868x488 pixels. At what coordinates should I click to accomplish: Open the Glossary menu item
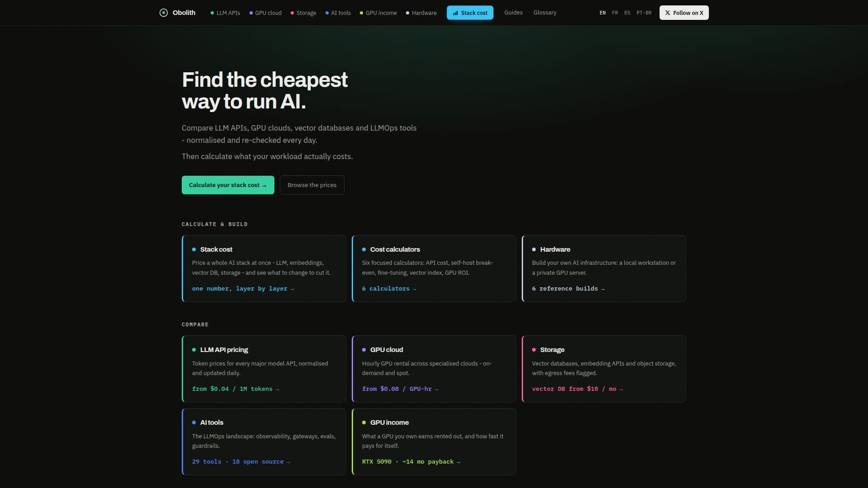pos(545,13)
